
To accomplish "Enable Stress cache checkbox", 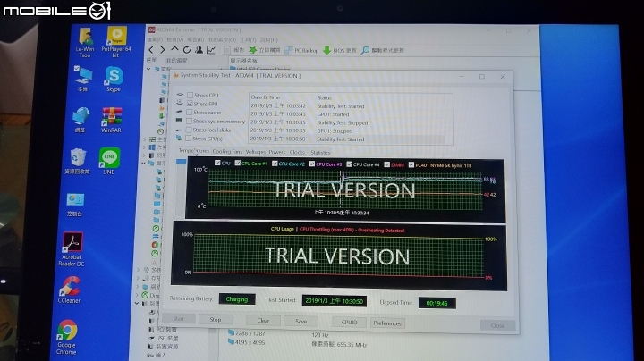I will click(190, 112).
